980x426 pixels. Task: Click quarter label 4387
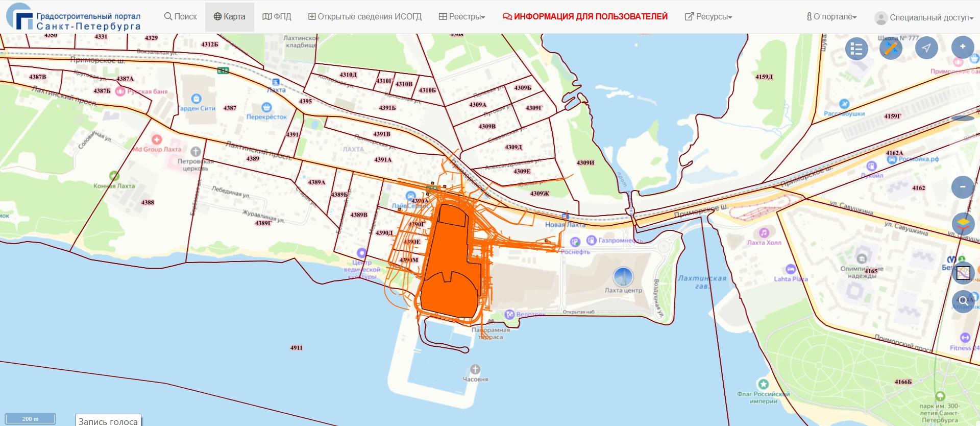coord(230,108)
